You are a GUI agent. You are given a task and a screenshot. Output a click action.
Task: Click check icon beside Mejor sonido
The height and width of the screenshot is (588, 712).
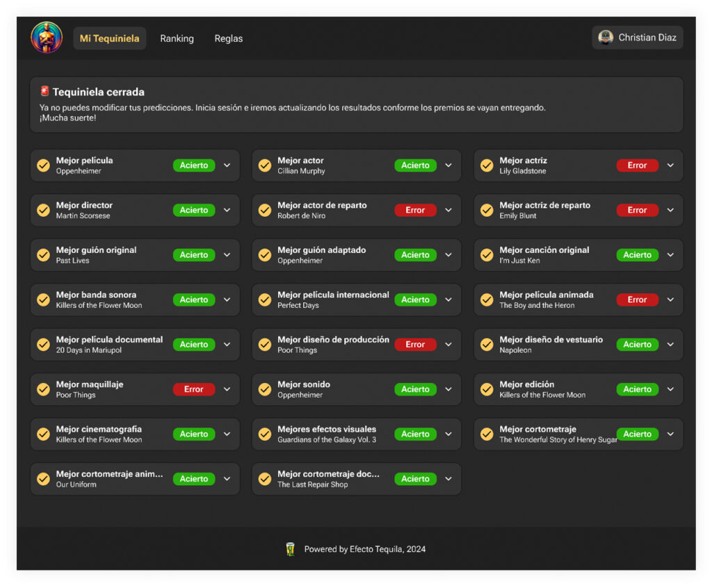click(265, 389)
